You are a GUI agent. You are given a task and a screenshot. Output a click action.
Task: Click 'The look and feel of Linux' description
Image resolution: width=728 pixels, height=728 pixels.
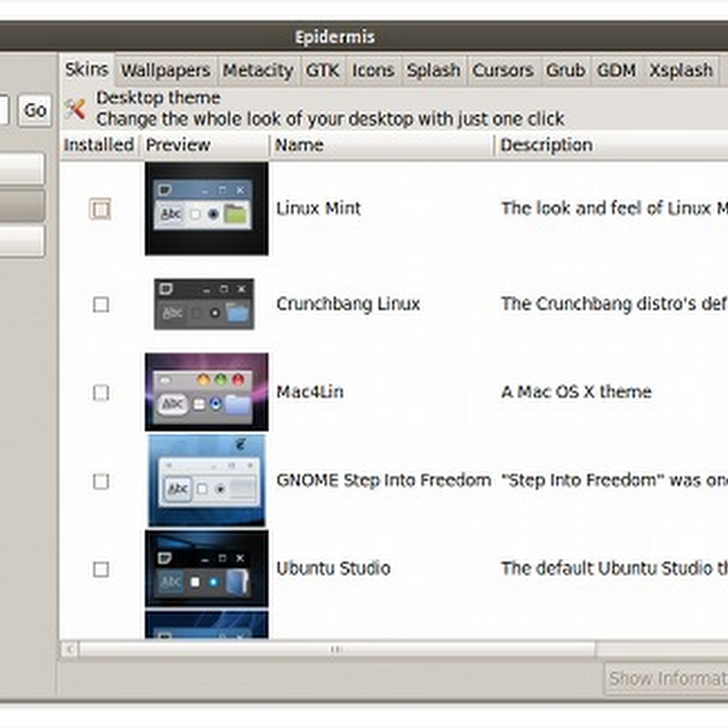[x=615, y=208]
